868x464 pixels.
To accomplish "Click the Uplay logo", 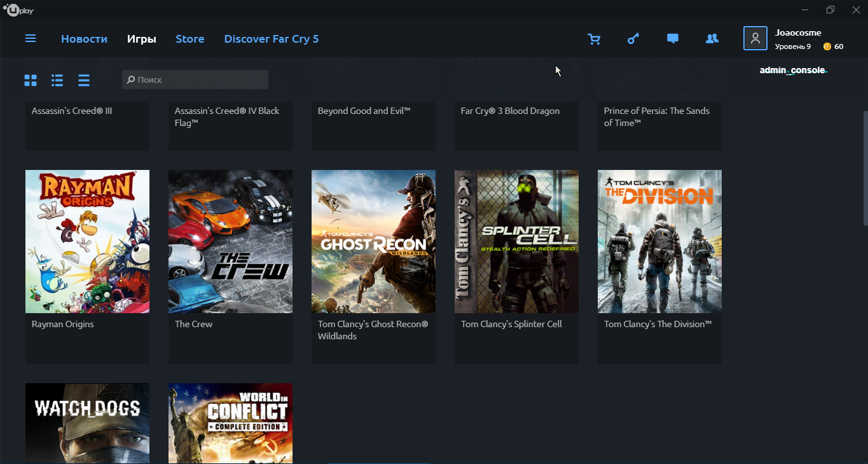I will pos(19,10).
